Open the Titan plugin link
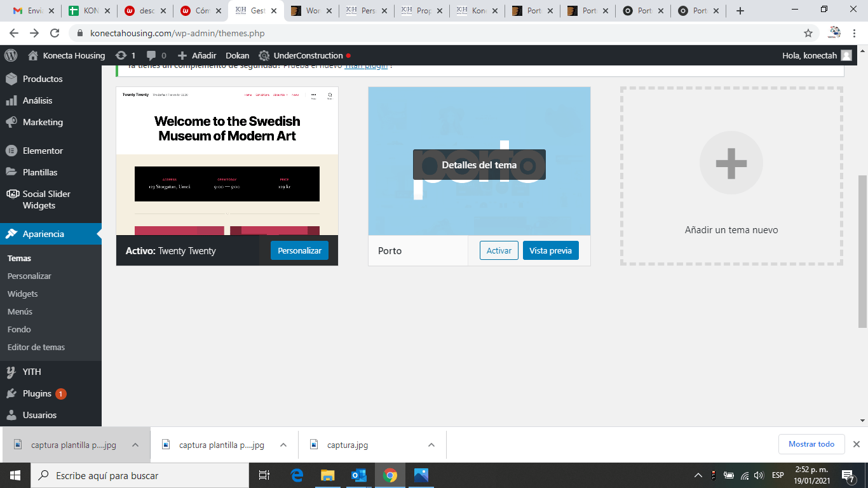868x488 pixels. pyautogui.click(x=366, y=65)
